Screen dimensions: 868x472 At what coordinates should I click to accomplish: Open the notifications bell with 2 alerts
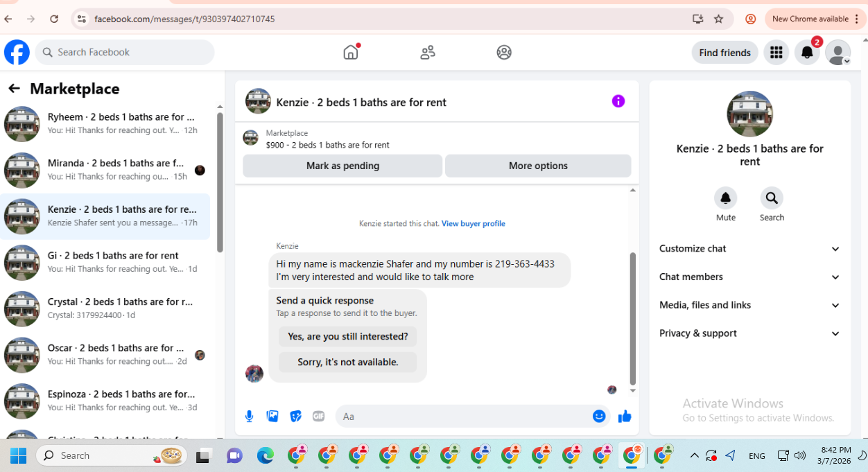click(807, 52)
